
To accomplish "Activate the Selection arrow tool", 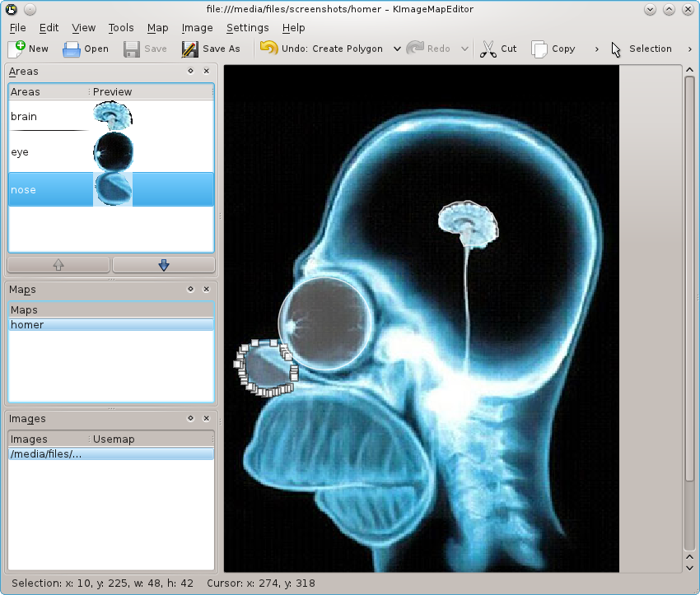I will pos(616,49).
